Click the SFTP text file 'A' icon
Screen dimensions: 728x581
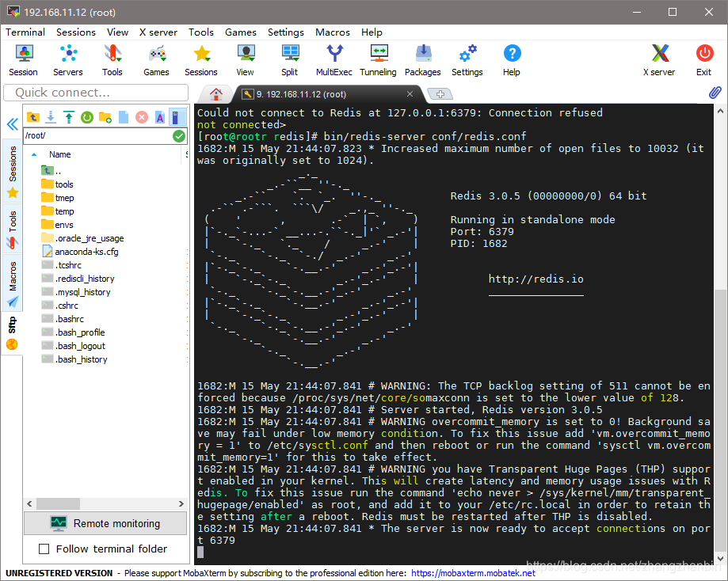[160, 117]
